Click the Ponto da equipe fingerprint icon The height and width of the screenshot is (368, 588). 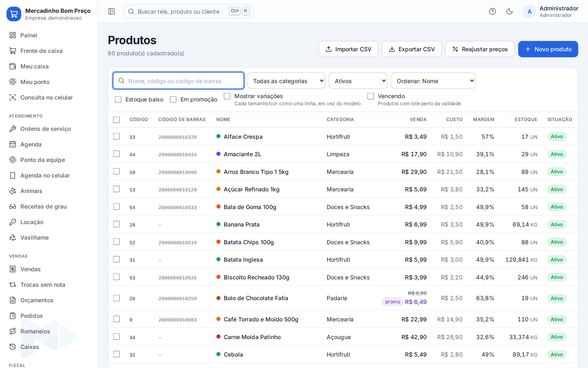pyautogui.click(x=13, y=160)
